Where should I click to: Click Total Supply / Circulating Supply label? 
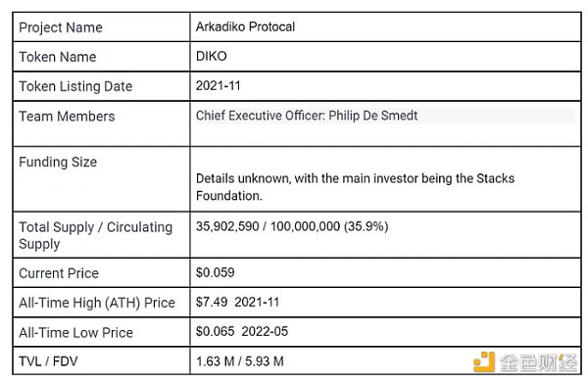pos(96,235)
